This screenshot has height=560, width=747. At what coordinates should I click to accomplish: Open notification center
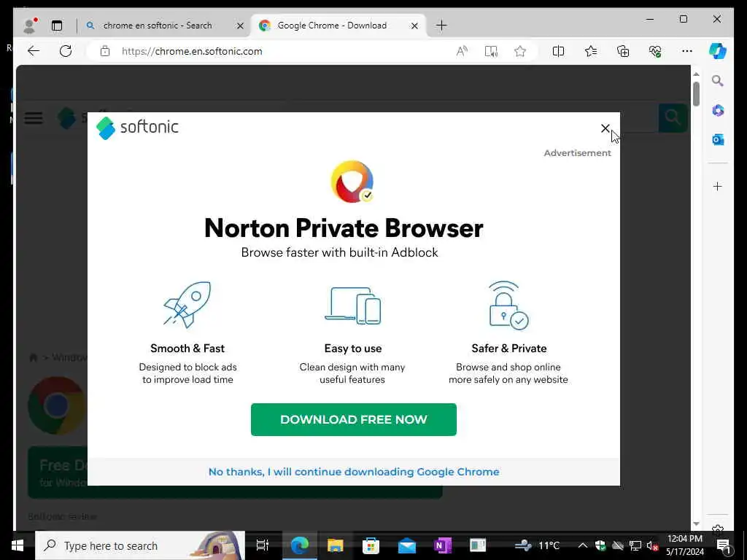pyautogui.click(x=724, y=545)
